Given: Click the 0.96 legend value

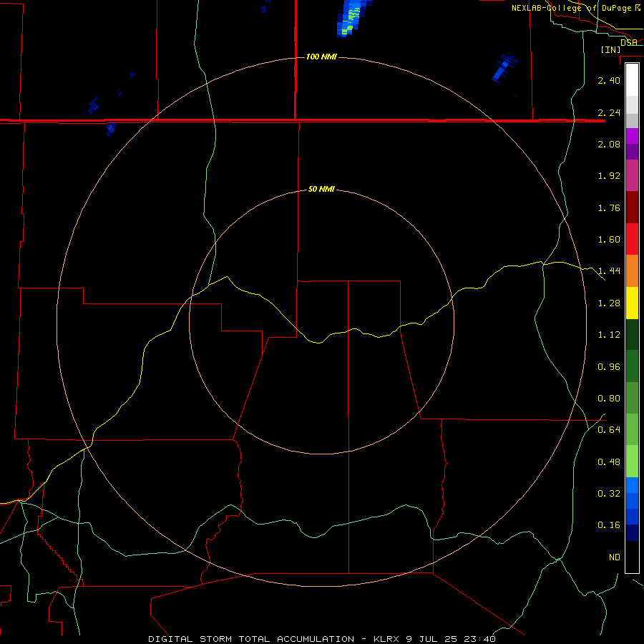Looking at the screenshot, I should pos(609,367).
